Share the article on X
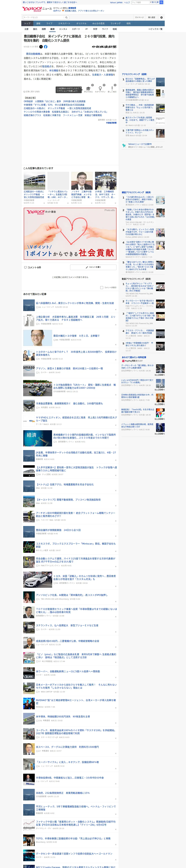186x868 pixels. coord(41,47)
